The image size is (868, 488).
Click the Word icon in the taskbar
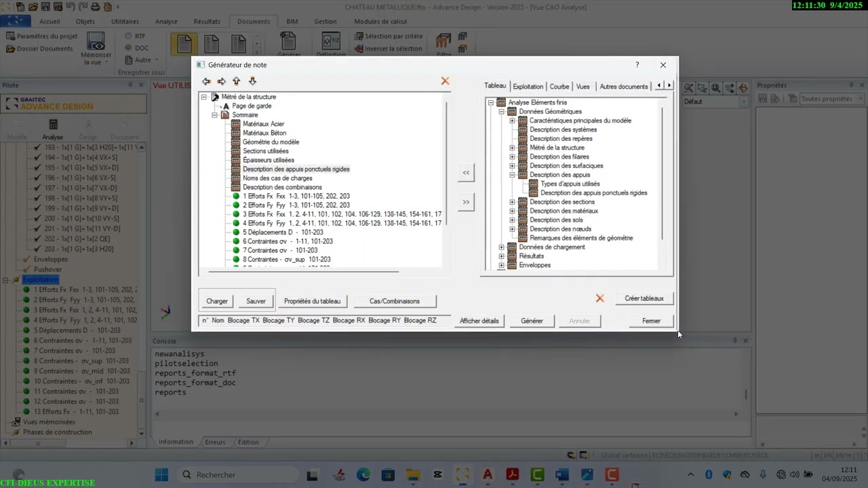pyautogui.click(x=562, y=474)
